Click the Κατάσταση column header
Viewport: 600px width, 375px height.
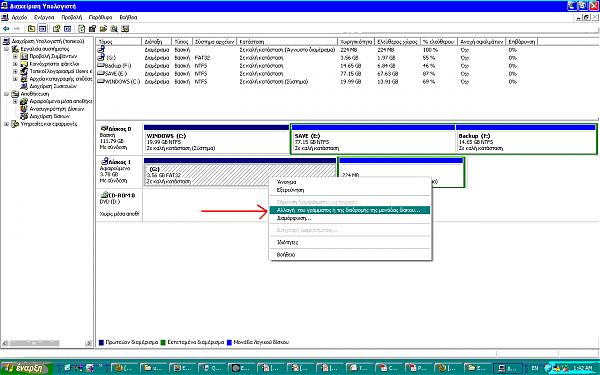pos(287,42)
